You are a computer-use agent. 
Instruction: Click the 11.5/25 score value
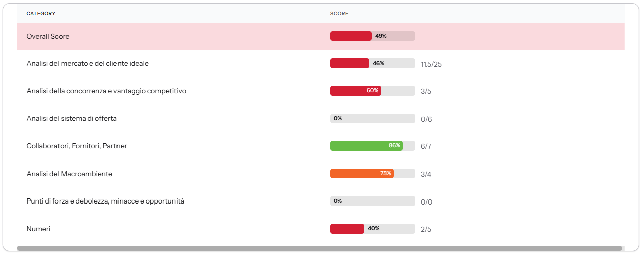431,64
